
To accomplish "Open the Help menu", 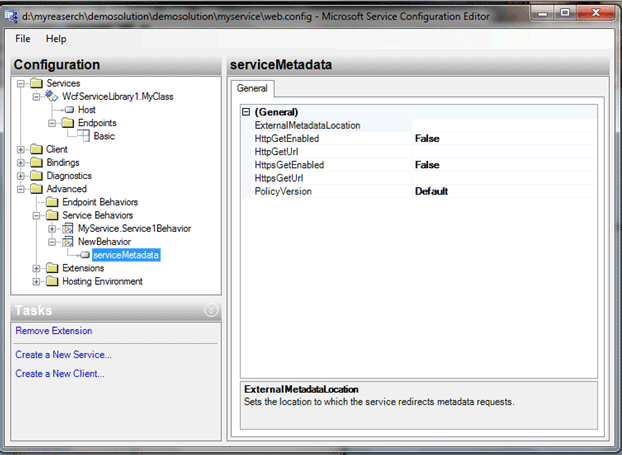I will [x=56, y=39].
